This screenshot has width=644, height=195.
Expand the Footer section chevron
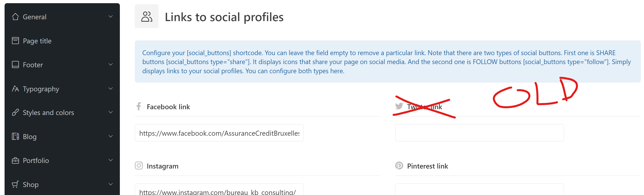pos(111,65)
